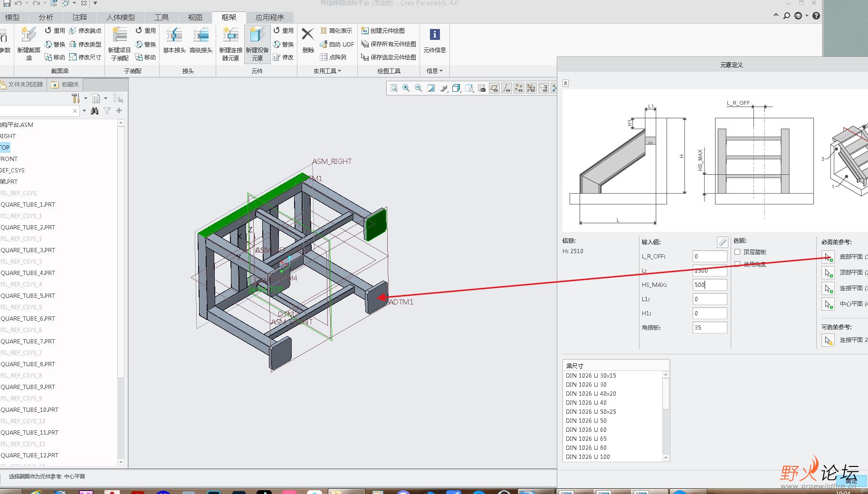The width and height of the screenshot is (868, 494).
Task: Open 信息 group dropdown
Action: [434, 71]
